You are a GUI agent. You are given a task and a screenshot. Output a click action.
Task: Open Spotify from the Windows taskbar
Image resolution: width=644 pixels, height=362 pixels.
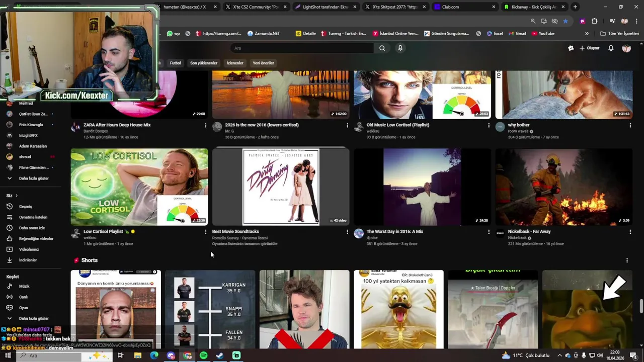click(203, 355)
